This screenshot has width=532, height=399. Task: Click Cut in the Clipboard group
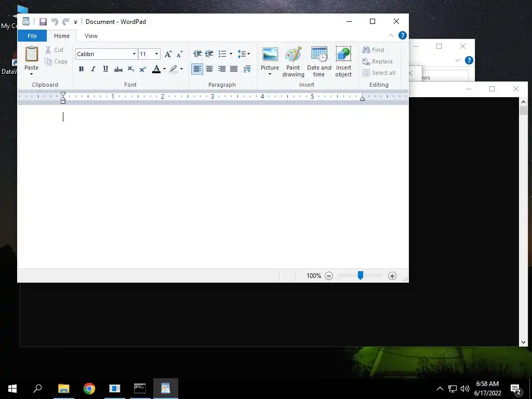point(55,50)
